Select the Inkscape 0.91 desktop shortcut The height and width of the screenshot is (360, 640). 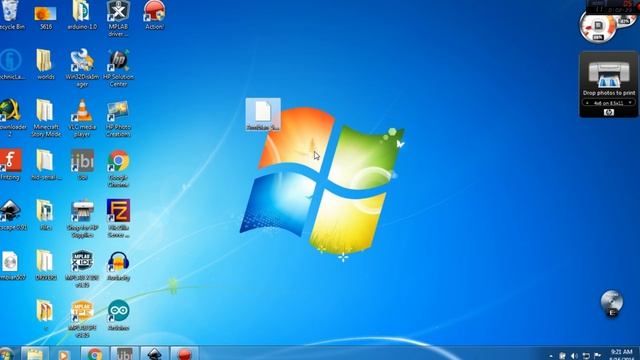pos(12,215)
